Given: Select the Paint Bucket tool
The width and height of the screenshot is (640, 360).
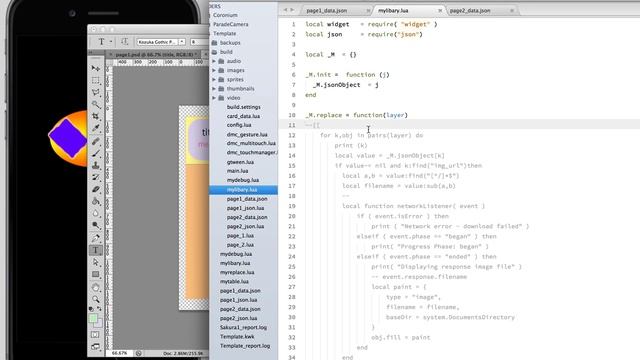Looking at the screenshot, I should pyautogui.click(x=96, y=201).
